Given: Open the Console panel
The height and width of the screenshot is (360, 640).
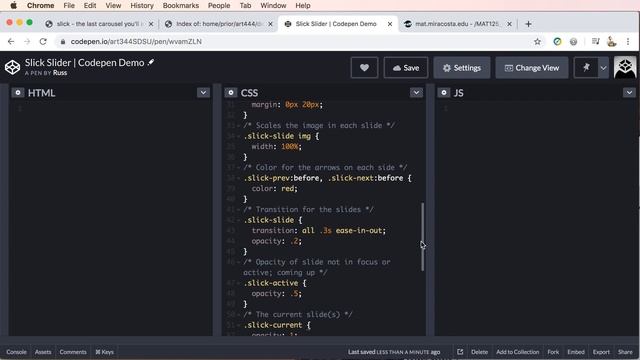Looking at the screenshot, I should click(16, 352).
